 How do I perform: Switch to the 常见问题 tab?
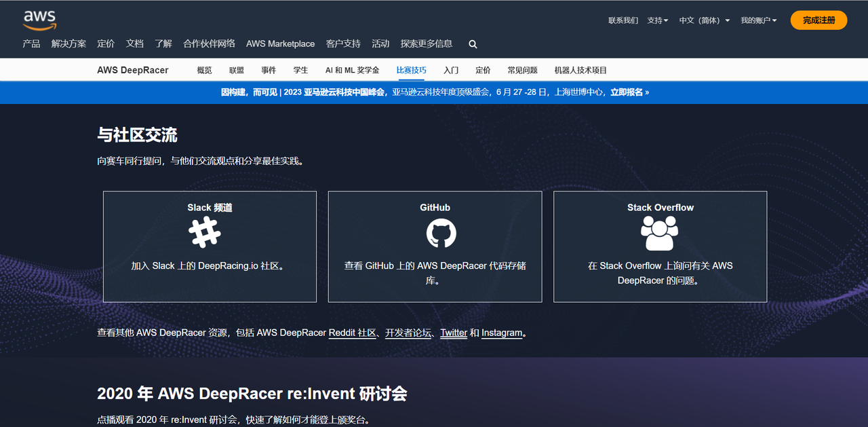point(522,70)
